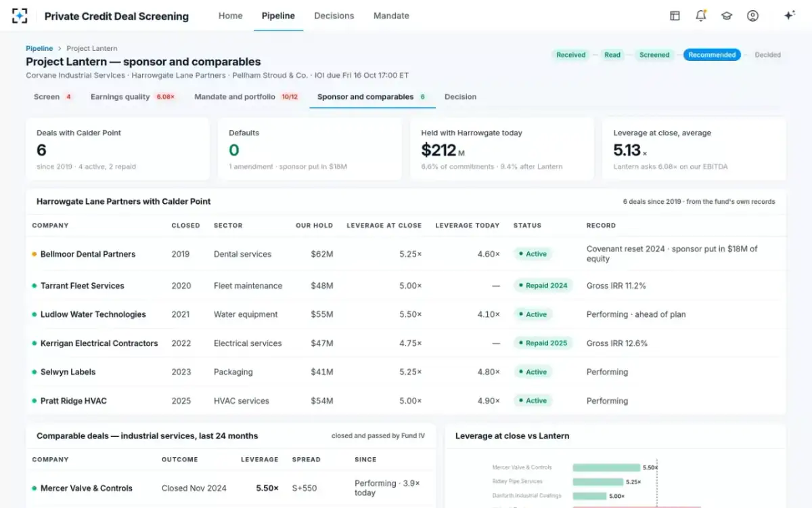Viewport: 812px width, 508px height.
Task: Click the Active status for Bellmoor Dental
Action: pos(533,254)
